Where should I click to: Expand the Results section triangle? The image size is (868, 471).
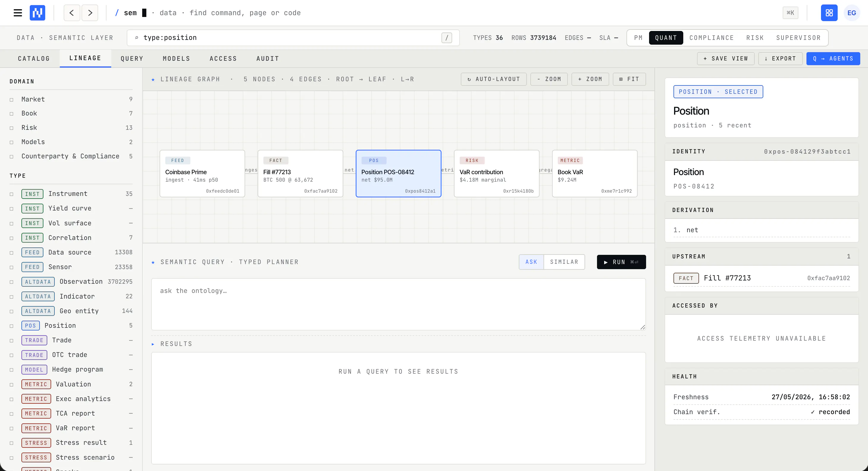pos(153,344)
